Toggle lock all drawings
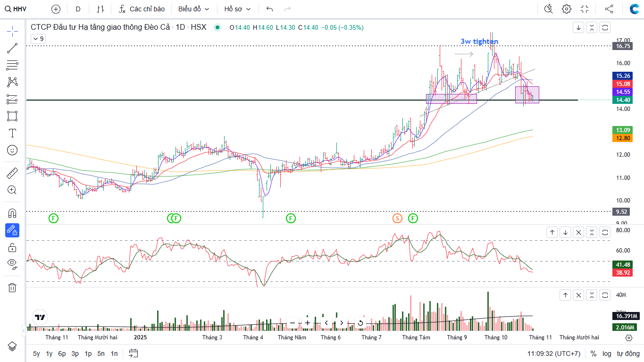The height and width of the screenshot is (362, 644). coord(13,247)
